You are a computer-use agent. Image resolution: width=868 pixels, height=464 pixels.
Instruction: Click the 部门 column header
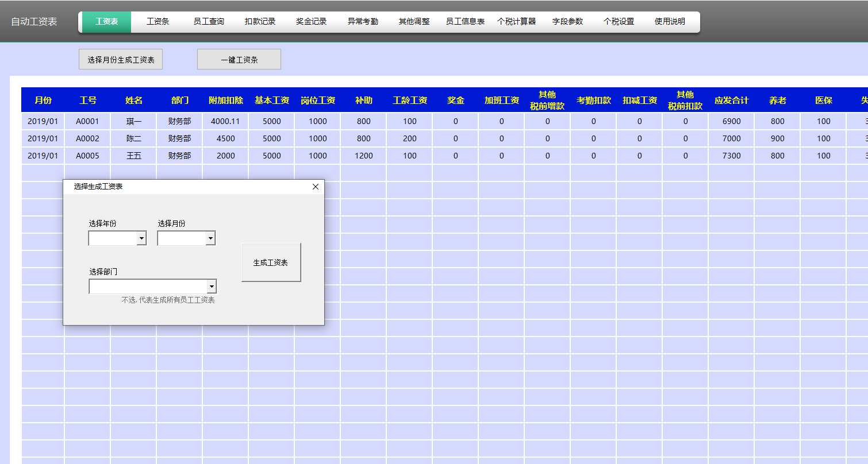(179, 100)
